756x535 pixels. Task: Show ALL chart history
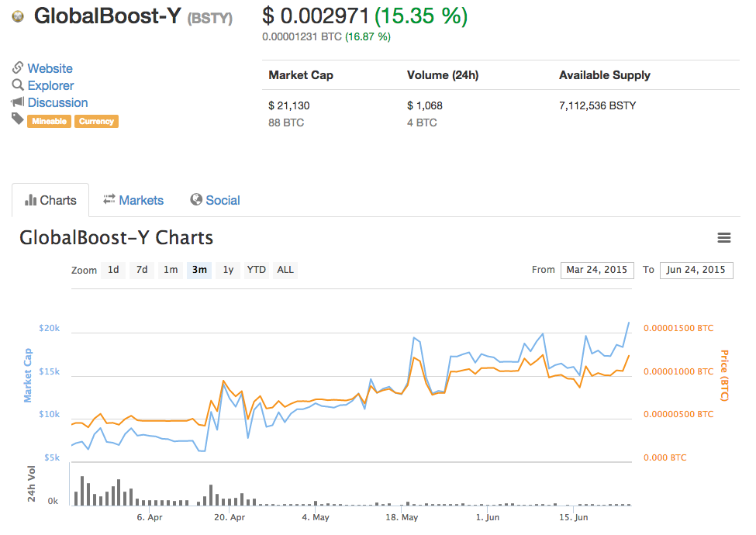click(285, 270)
